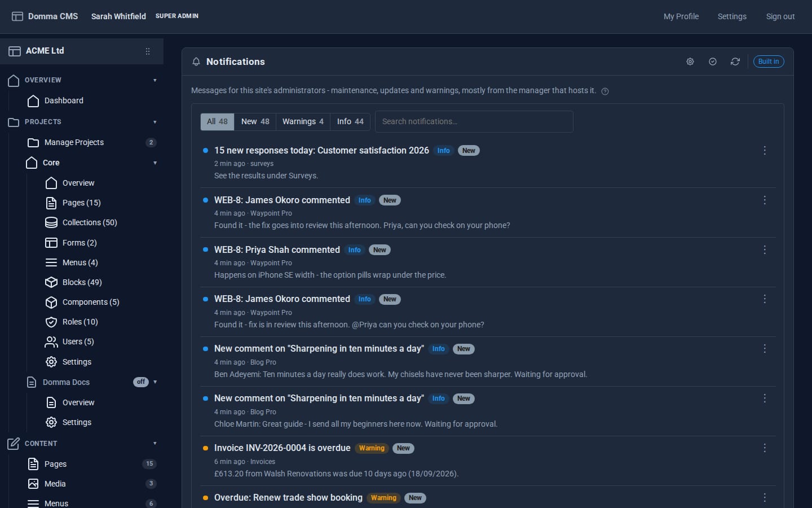Viewport: 812px width, 508px height.
Task: Open options for the 15 new responses notification
Action: tap(765, 151)
